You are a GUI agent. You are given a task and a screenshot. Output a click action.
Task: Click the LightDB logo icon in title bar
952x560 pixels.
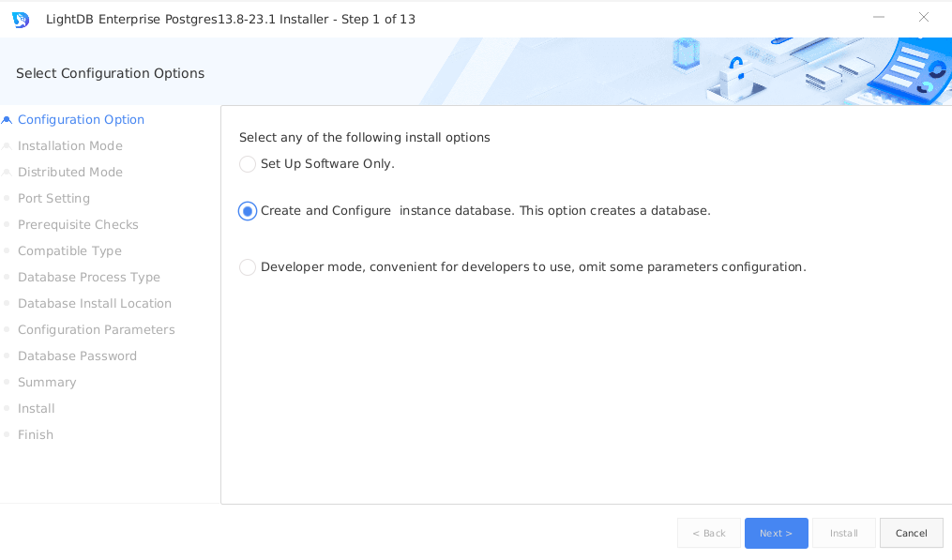(x=21, y=19)
